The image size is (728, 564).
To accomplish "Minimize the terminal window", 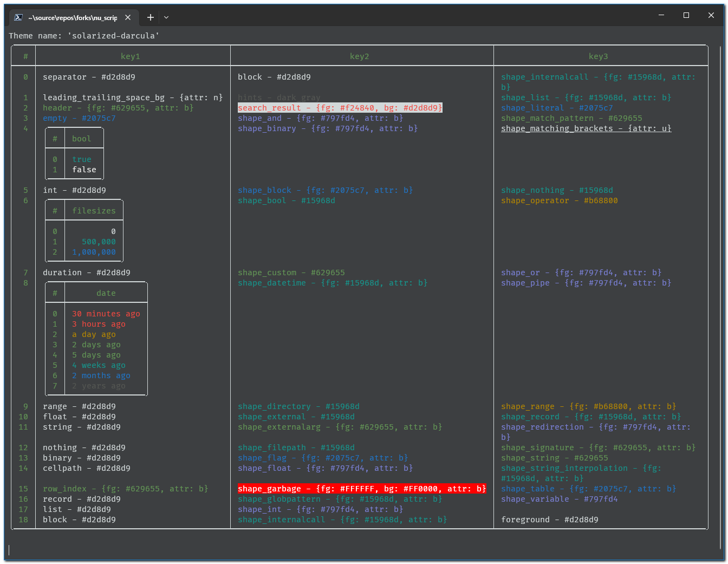I will tap(661, 15).
